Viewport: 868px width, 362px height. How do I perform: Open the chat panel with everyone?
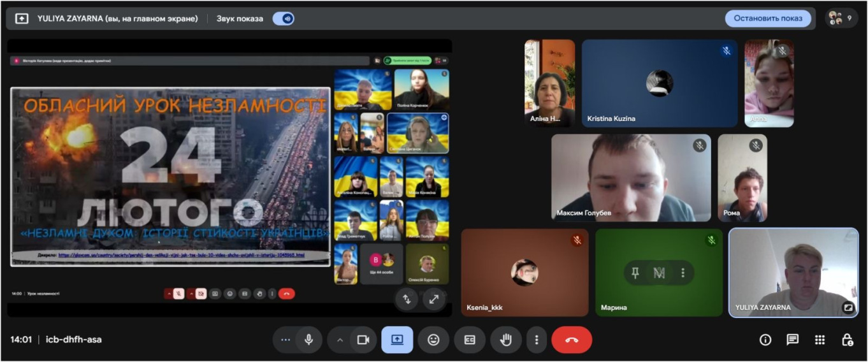pos(792,340)
